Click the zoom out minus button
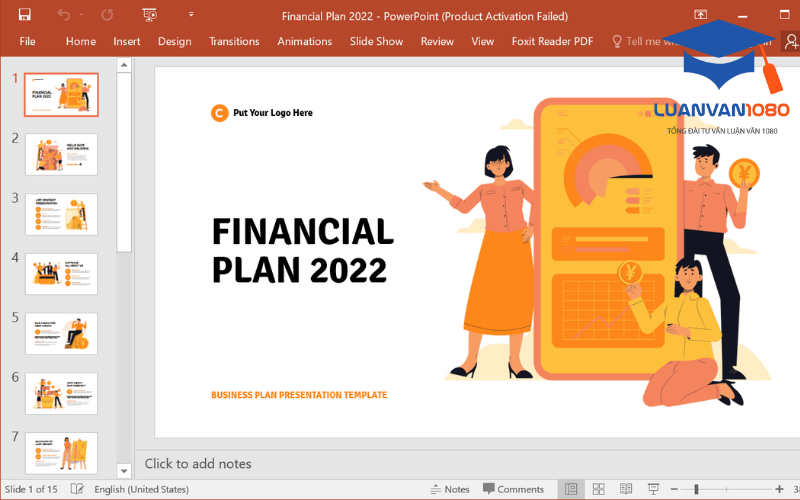The image size is (800, 500). pyautogui.click(x=674, y=489)
